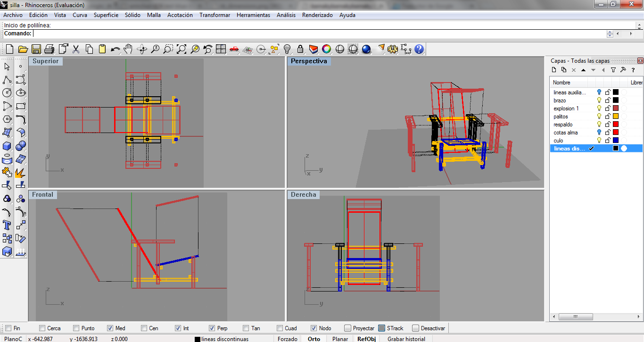This screenshot has height=342, width=644.
Task: Change the palitos layer yellow color swatch
Action: click(615, 117)
